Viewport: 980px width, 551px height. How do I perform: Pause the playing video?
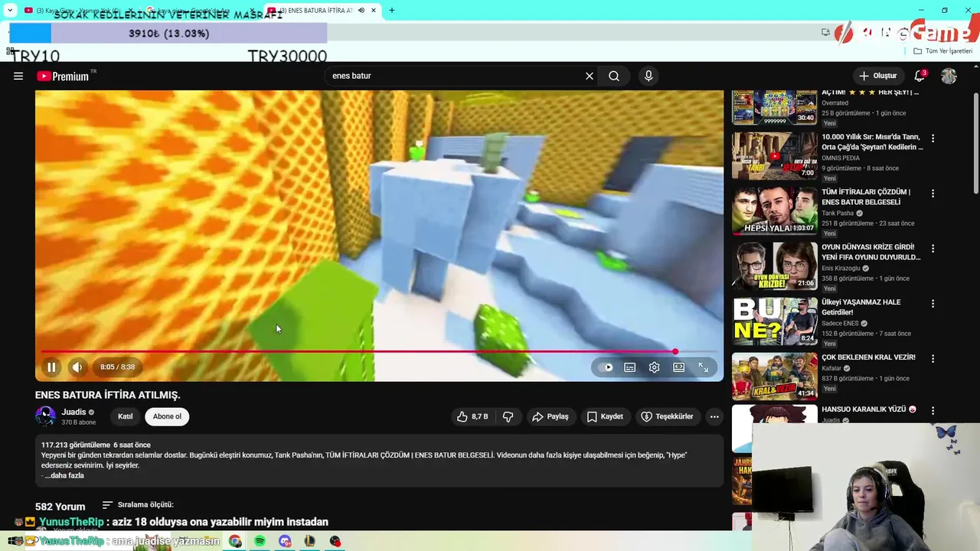pos(51,367)
